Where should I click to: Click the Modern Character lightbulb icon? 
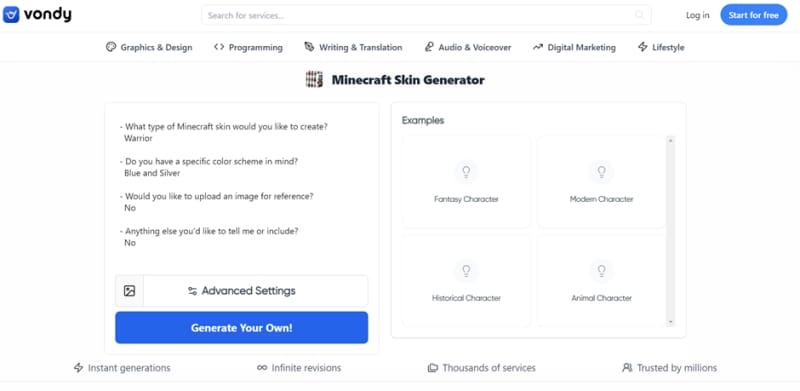pyautogui.click(x=602, y=172)
